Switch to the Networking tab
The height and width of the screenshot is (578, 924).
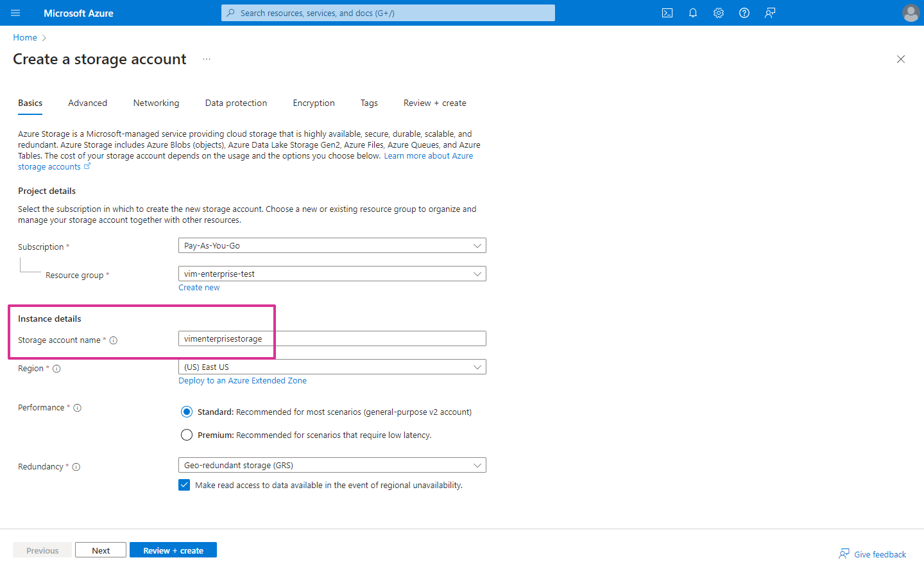click(156, 103)
